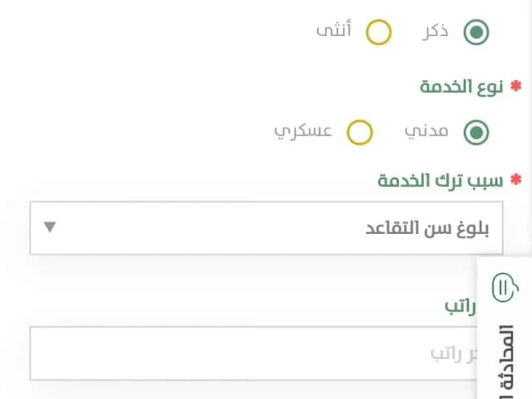Viewport: 532px width, 399px height.
Task: Click the أنثى label text
Action: click(334, 29)
